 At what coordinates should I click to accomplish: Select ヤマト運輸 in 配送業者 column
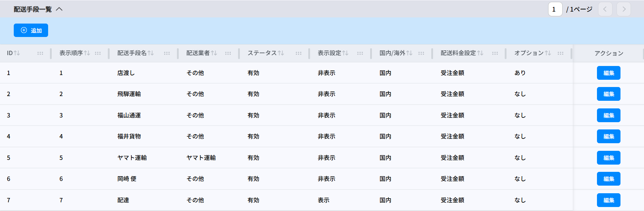(x=201, y=158)
